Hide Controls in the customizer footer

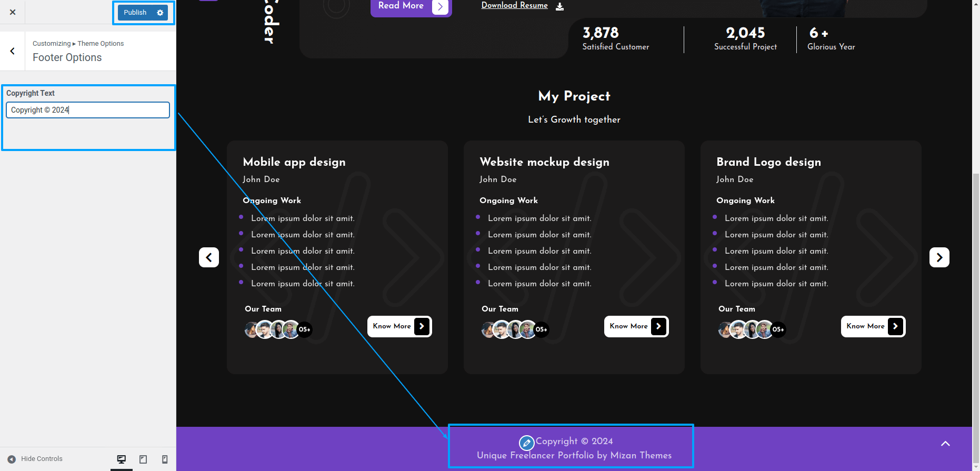[36, 459]
